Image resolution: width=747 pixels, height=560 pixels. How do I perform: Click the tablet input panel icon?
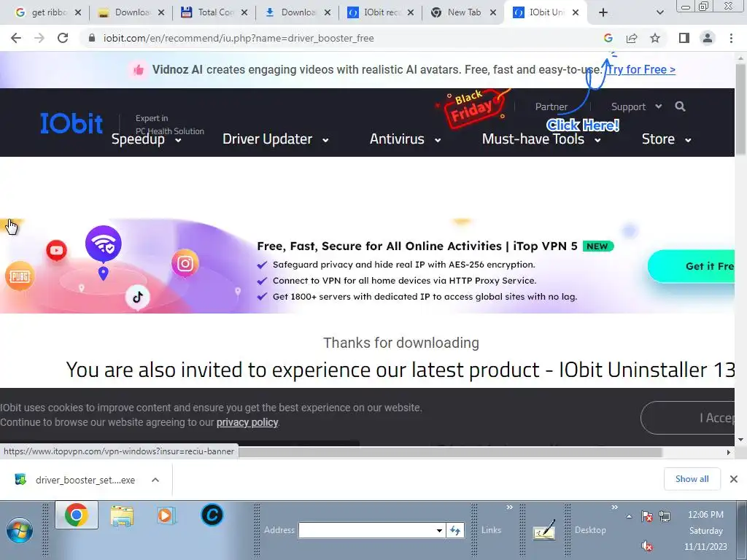click(x=543, y=529)
